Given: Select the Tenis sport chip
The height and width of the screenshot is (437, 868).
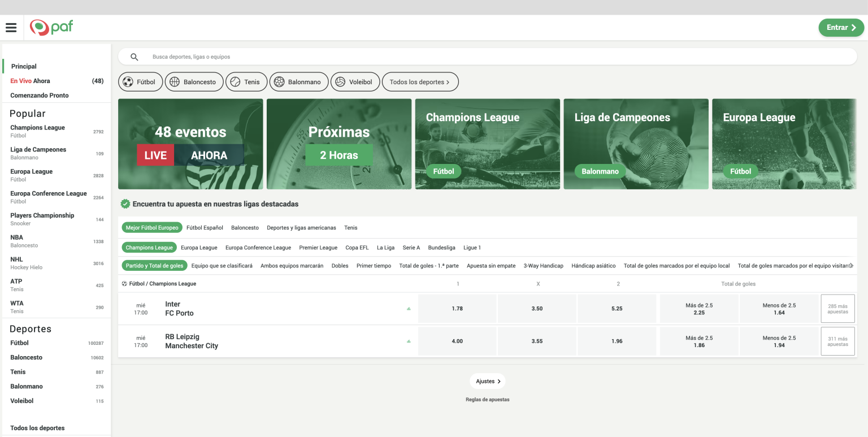Looking at the screenshot, I should point(246,82).
